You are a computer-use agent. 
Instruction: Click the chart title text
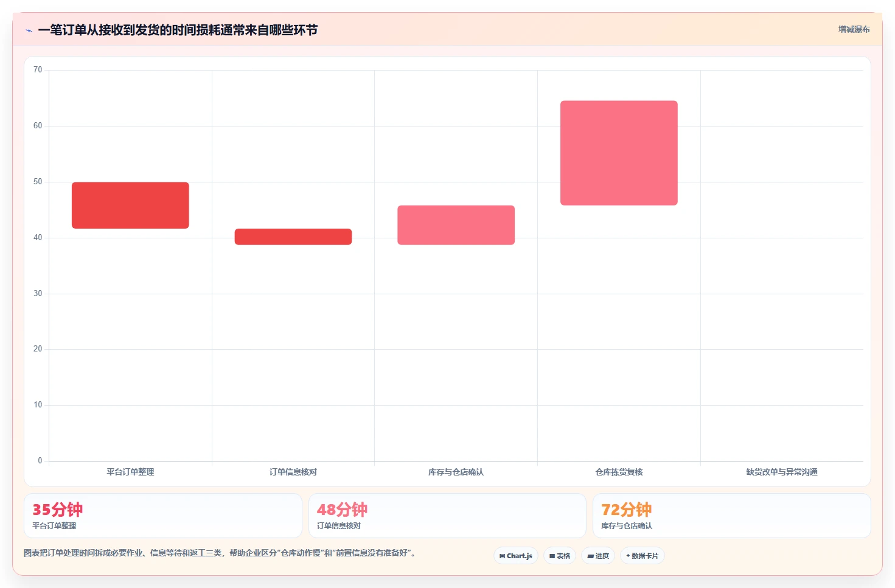tap(178, 30)
